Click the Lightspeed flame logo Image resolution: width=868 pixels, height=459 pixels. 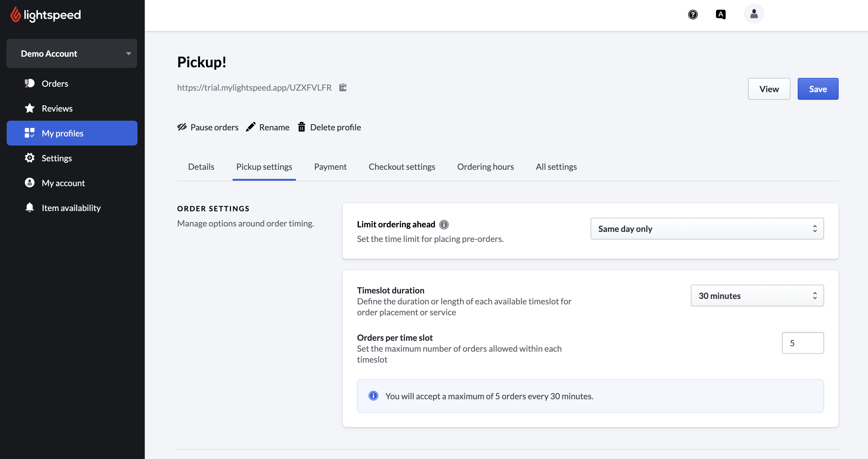(x=15, y=15)
